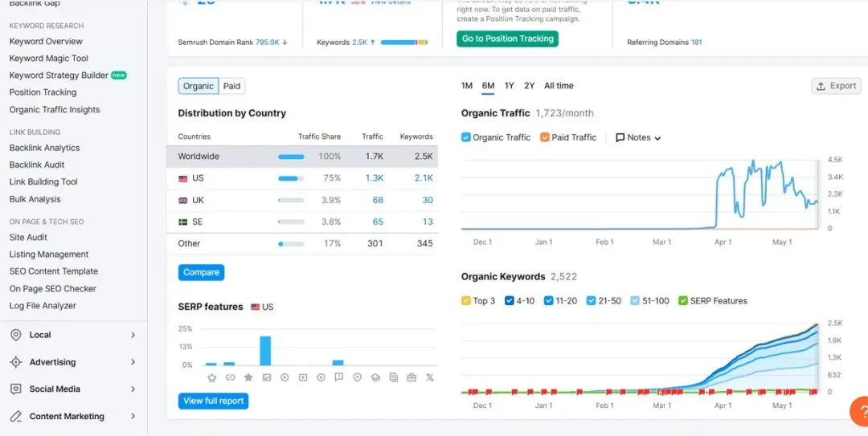This screenshot has width=868, height=436.
Task: Click the US traffic value 1.3K
Action: point(374,178)
